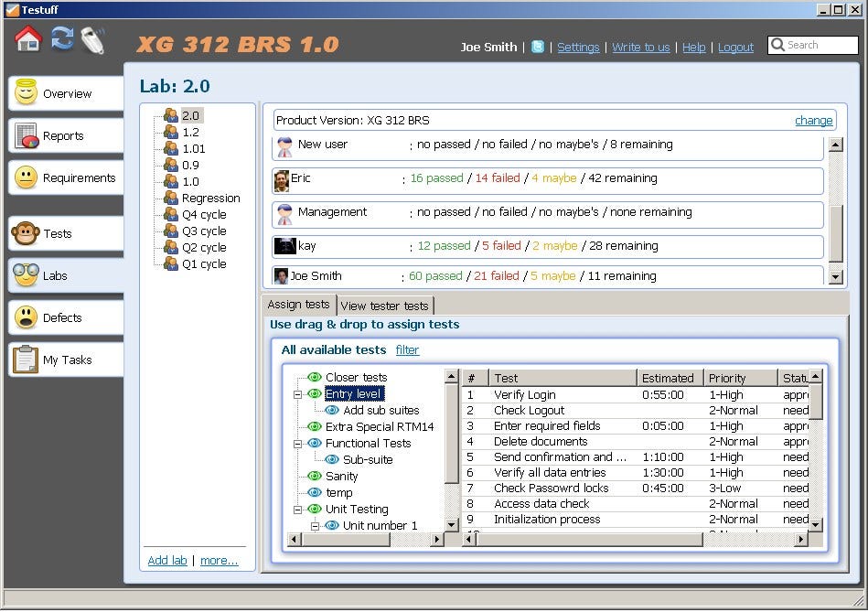Click change link for Product Version
Screen dimensions: 868x612
813,120
